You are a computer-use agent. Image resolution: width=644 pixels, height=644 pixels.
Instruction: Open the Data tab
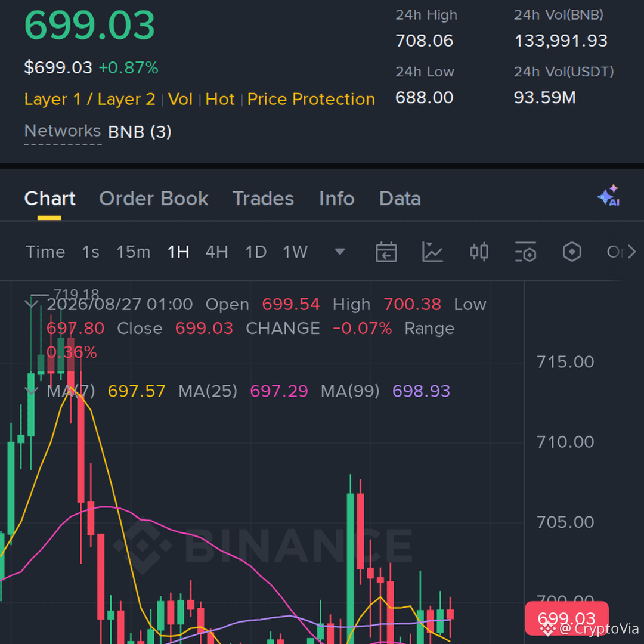[x=400, y=199]
